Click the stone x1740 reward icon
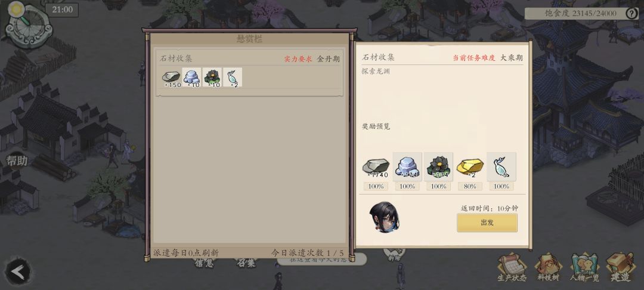This screenshot has height=290, width=644. coord(376,166)
